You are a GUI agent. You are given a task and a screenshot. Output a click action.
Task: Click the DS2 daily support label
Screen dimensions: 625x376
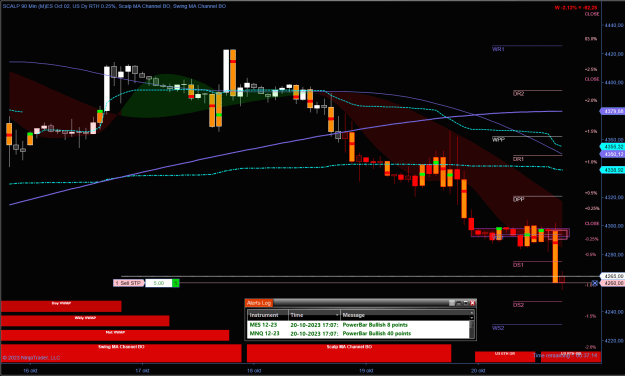pyautogui.click(x=518, y=305)
